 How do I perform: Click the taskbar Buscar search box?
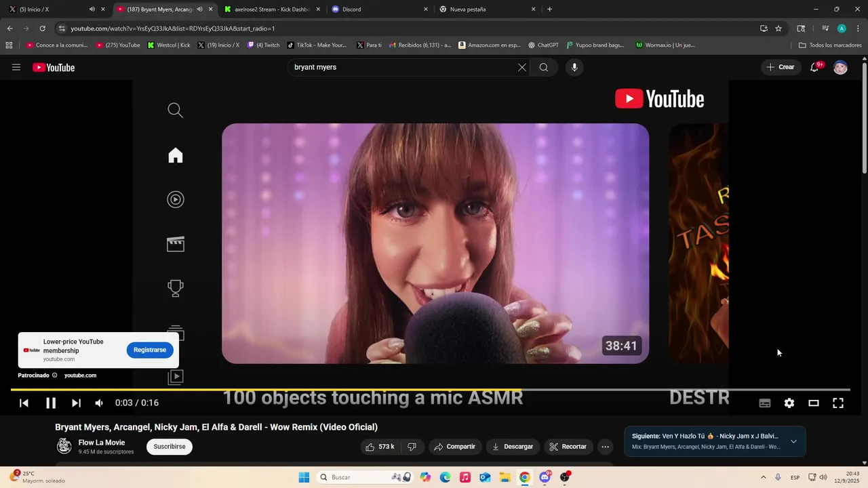[365, 477]
